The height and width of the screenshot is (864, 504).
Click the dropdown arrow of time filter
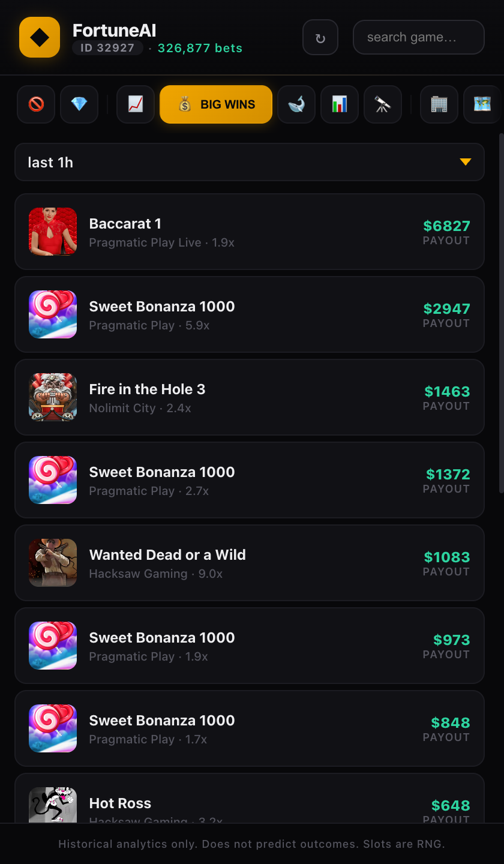click(x=465, y=162)
